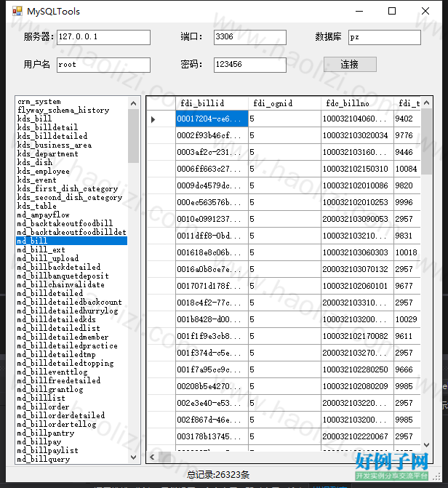Click the 连接 connect button
448x488 pixels.
(350, 65)
